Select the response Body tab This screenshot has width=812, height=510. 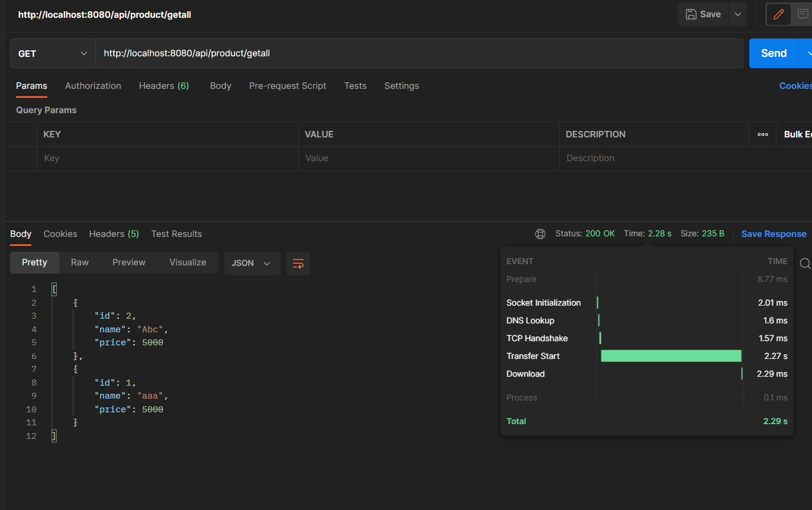pos(21,234)
